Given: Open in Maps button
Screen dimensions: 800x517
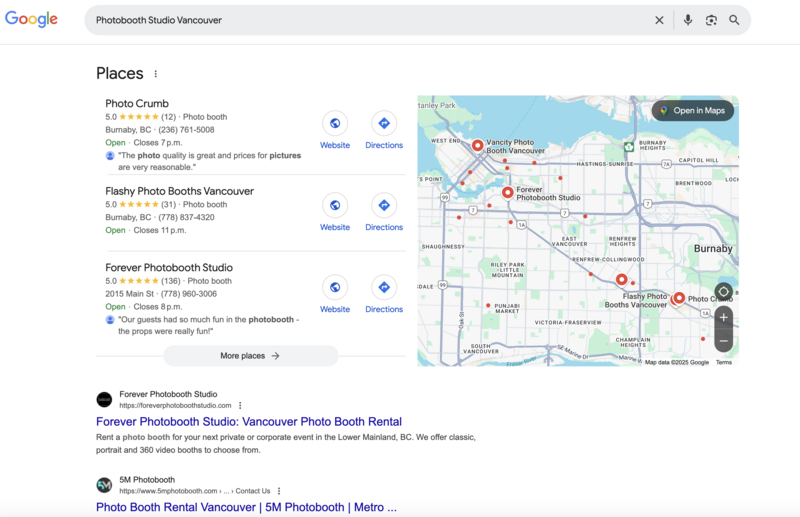Looking at the screenshot, I should pyautogui.click(x=693, y=111).
